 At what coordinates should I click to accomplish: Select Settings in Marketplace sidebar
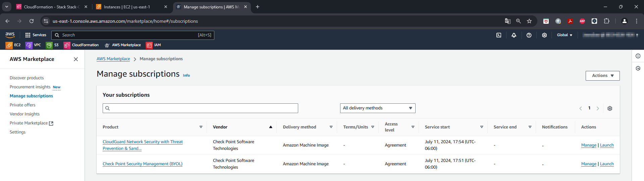(x=17, y=132)
